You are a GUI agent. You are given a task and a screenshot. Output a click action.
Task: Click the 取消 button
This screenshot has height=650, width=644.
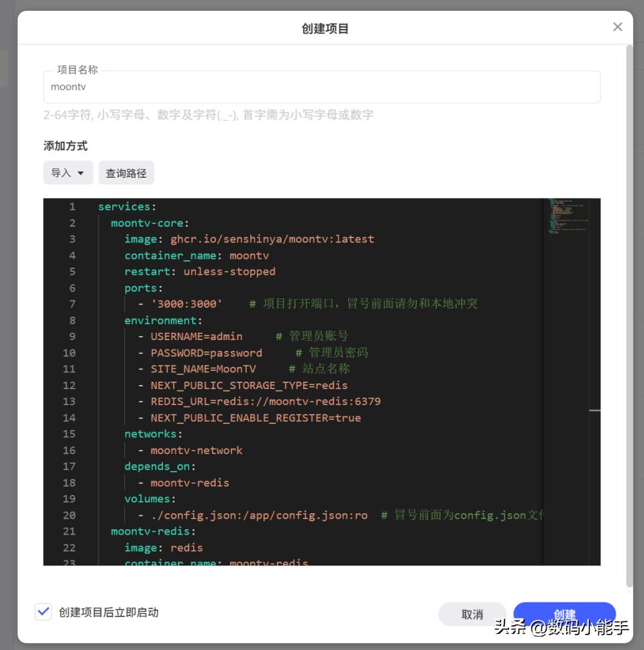[472, 614]
